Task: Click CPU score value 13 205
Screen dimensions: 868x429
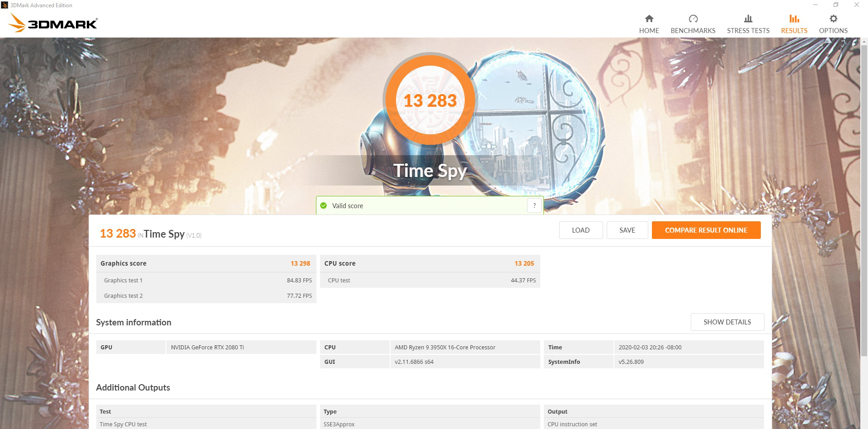Action: [x=524, y=263]
